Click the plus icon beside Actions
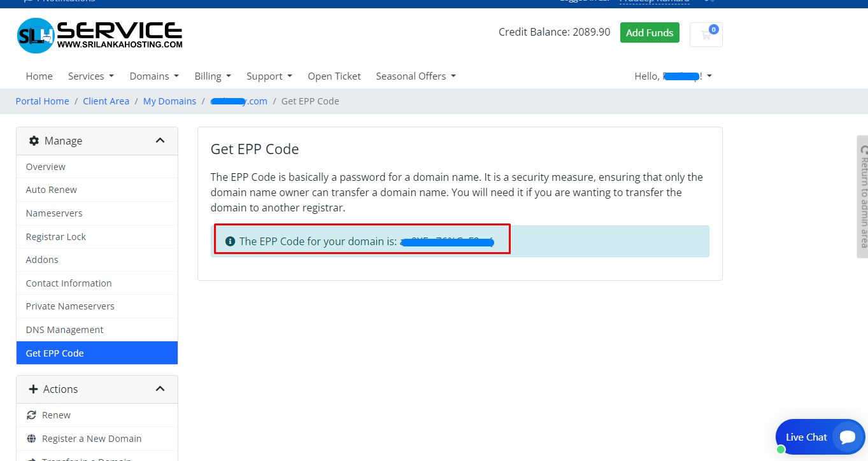This screenshot has height=461, width=868. (34, 389)
